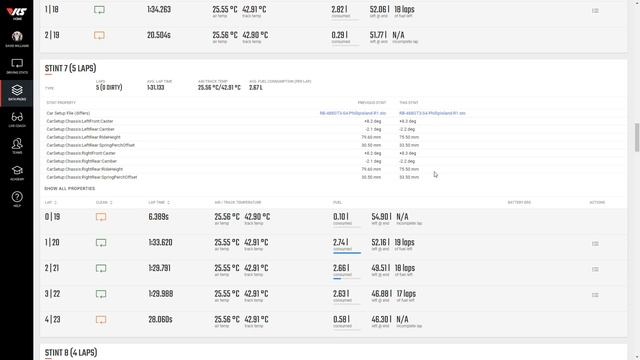
Task: Click the LeftRear RideHeight property row
Action: (x=334, y=137)
